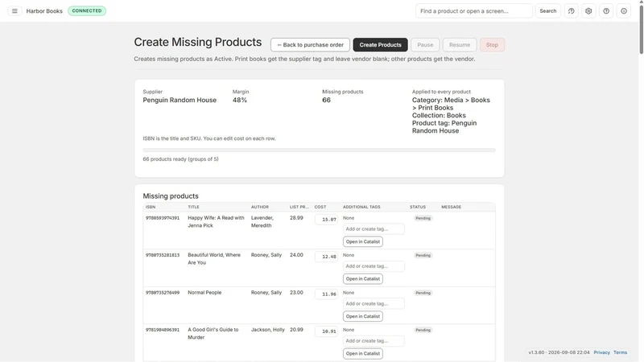Click the products progress bar
The width and height of the screenshot is (644, 362).
(319, 150)
